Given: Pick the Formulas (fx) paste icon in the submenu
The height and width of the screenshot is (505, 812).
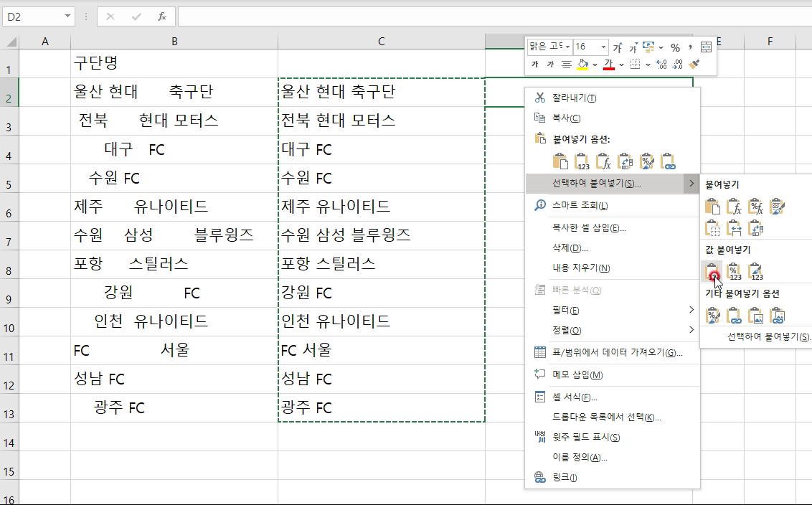Looking at the screenshot, I should 734,207.
